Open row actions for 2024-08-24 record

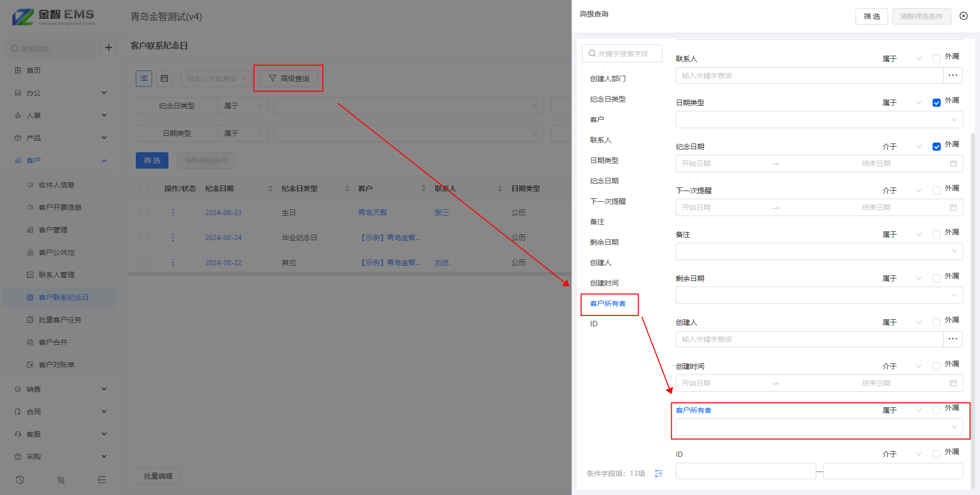point(173,238)
